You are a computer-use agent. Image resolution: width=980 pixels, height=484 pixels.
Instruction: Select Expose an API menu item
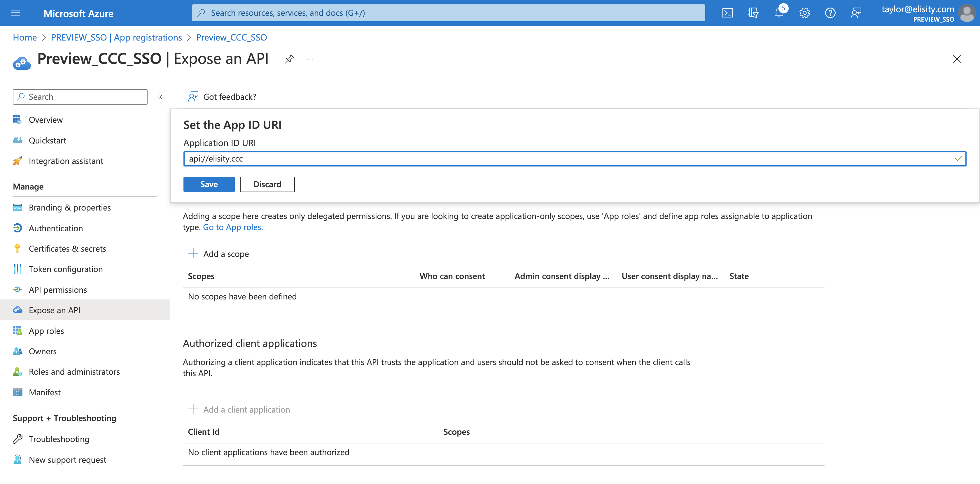point(85,310)
